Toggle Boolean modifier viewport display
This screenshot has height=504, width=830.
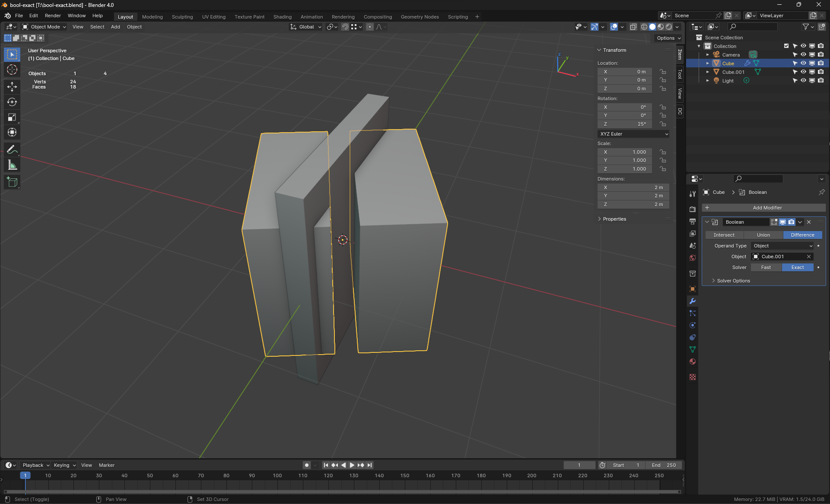point(782,222)
